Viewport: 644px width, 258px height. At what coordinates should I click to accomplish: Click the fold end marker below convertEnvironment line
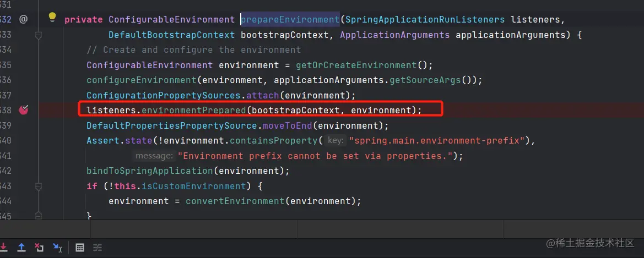point(39,214)
